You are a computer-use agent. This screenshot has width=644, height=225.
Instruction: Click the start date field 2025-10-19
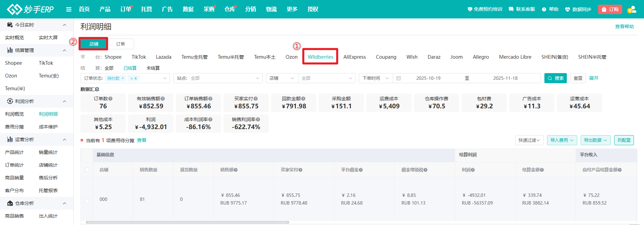428,78
